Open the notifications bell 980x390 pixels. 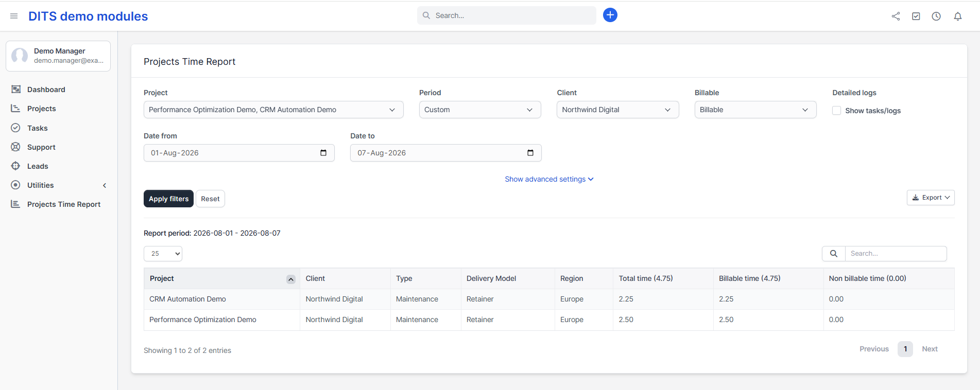point(958,16)
